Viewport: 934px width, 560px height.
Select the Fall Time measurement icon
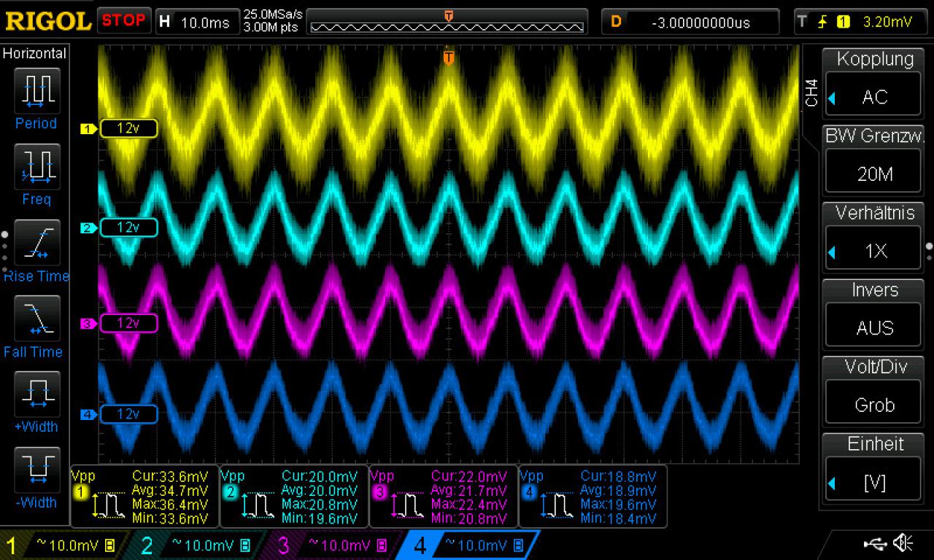[x=36, y=317]
